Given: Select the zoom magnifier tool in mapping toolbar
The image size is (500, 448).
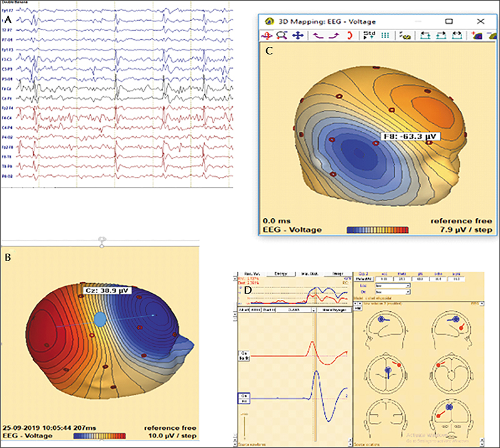Looking at the screenshot, I should 282,36.
